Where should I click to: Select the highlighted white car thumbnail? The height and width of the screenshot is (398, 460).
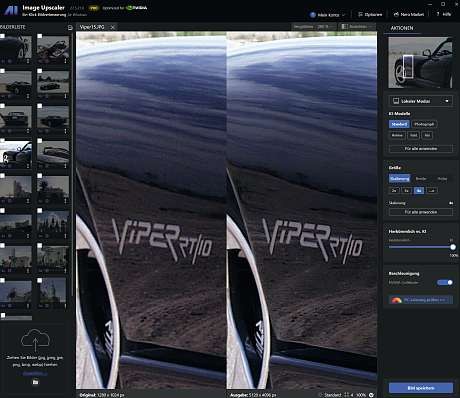[16, 154]
